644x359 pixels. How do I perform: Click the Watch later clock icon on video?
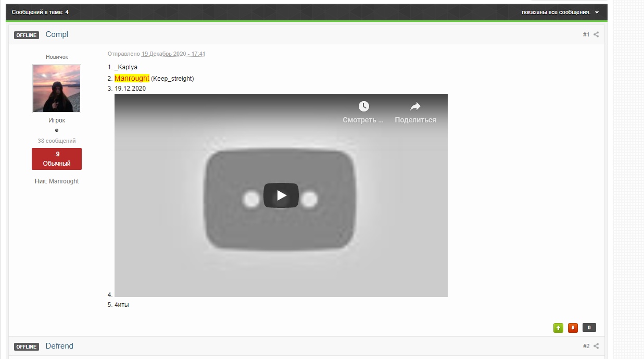tap(363, 107)
